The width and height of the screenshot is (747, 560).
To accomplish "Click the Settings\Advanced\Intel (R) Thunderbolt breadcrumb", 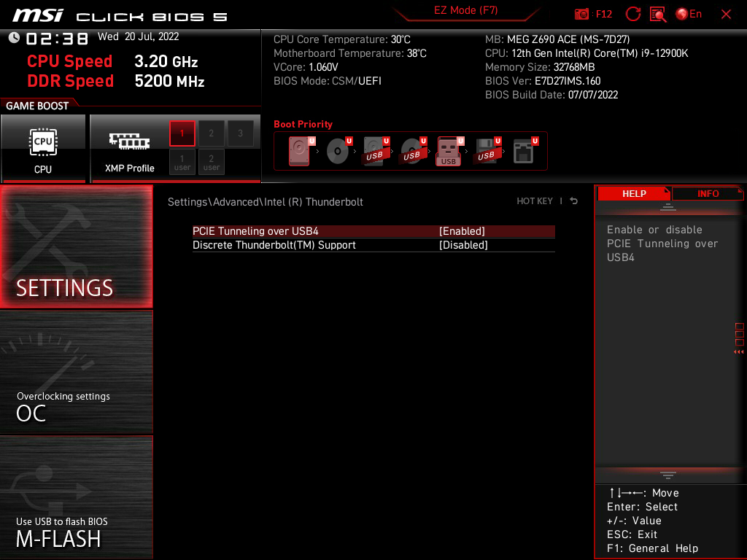I will click(x=266, y=202).
